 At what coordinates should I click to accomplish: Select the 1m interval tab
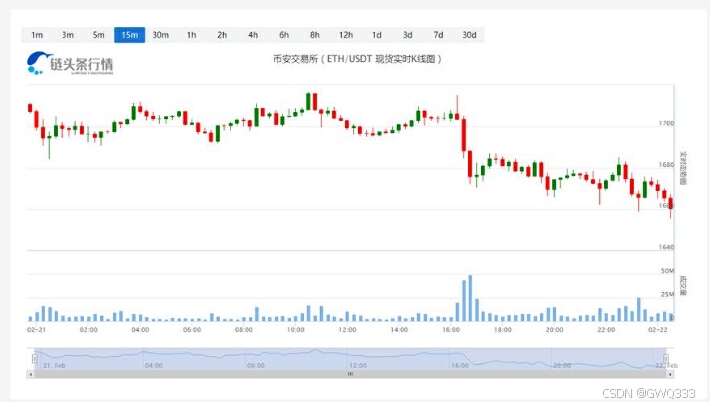[x=37, y=35]
